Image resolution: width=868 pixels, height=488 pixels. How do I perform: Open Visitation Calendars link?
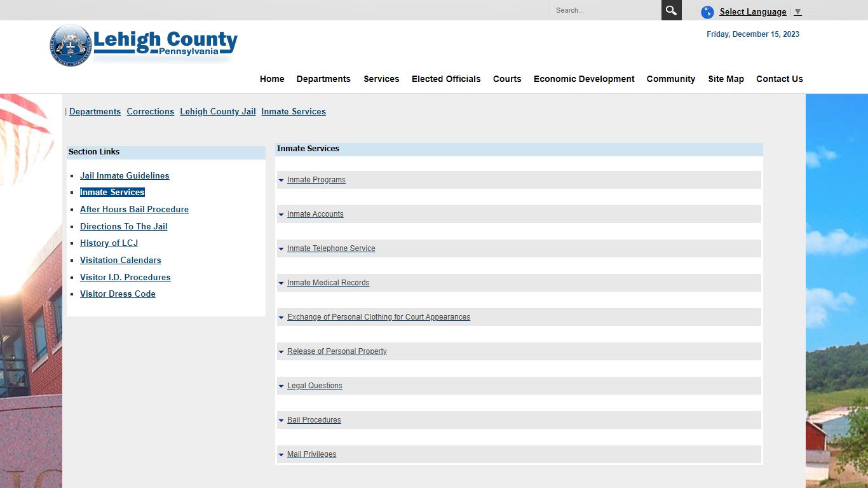coord(121,260)
